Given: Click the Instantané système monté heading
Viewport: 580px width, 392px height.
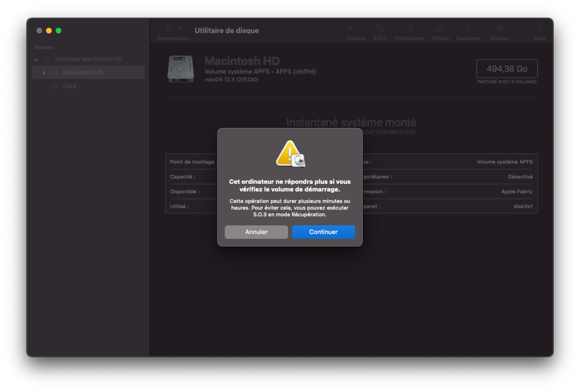Looking at the screenshot, I should (x=351, y=123).
